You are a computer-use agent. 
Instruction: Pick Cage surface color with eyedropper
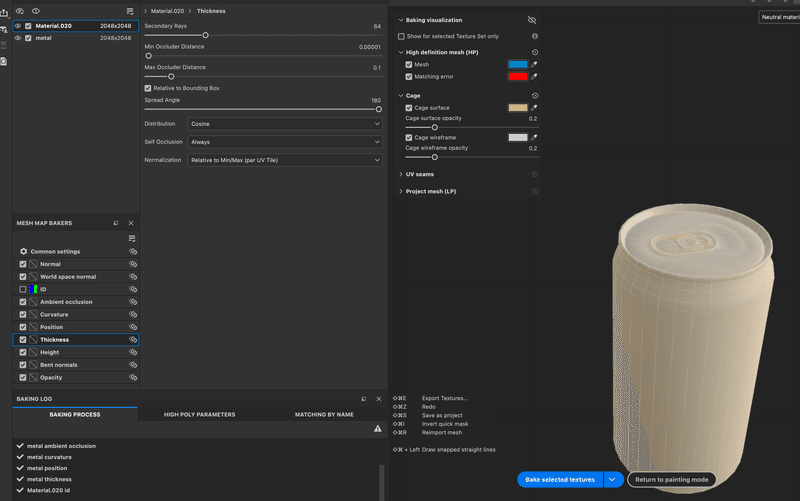click(x=534, y=108)
